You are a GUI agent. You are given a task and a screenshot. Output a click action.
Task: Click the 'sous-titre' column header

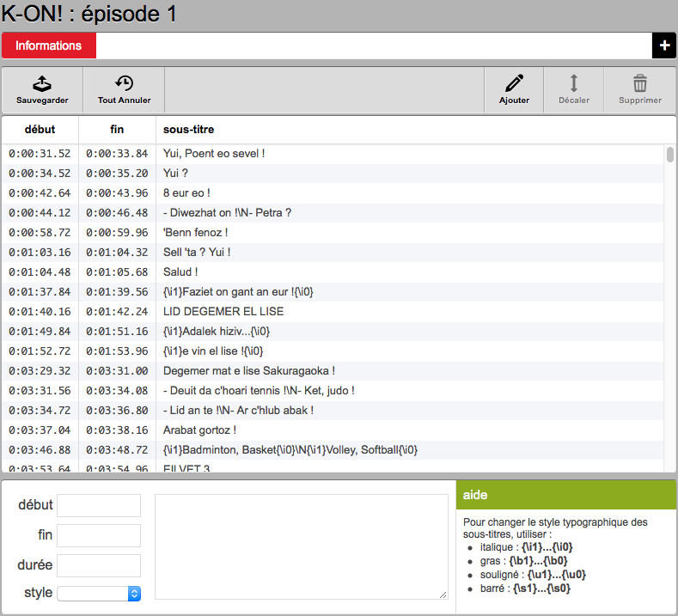(x=188, y=130)
